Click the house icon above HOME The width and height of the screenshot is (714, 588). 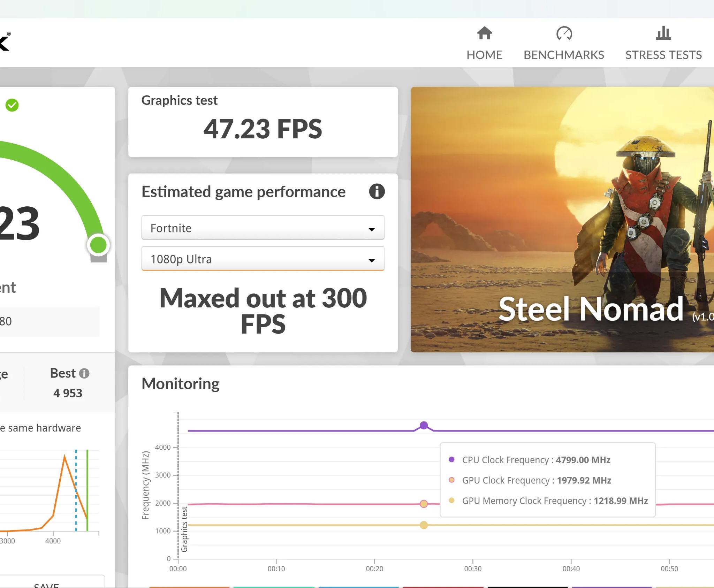pos(485,33)
